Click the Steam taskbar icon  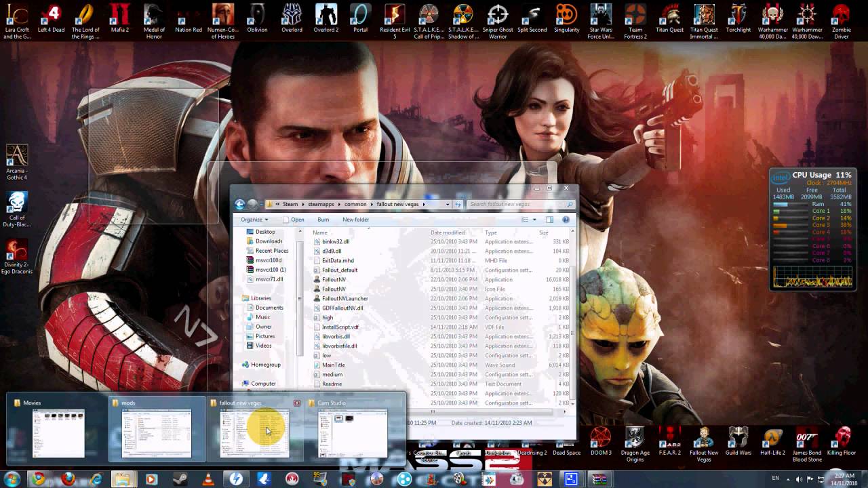tap(180, 479)
